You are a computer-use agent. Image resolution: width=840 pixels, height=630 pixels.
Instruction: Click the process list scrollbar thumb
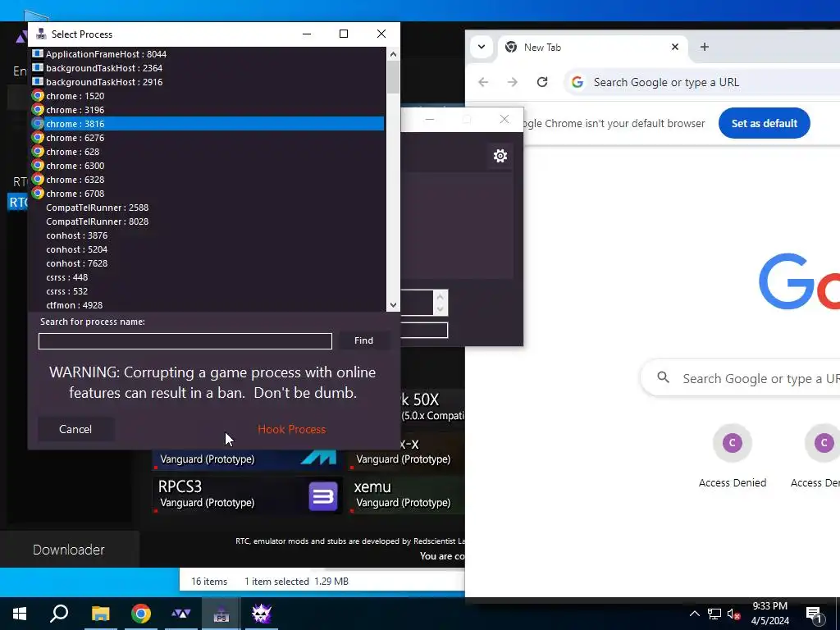(x=393, y=77)
